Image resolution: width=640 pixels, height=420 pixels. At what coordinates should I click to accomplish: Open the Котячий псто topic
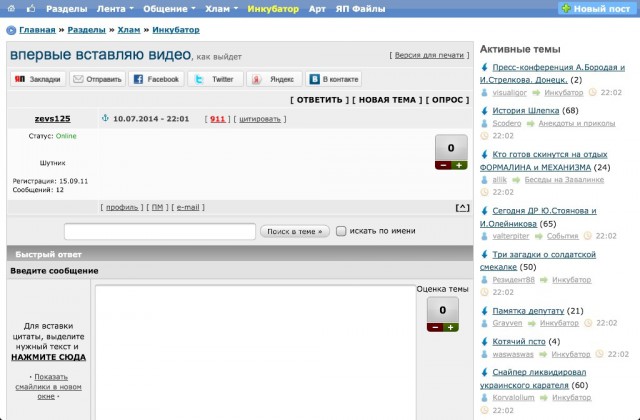tap(519, 342)
